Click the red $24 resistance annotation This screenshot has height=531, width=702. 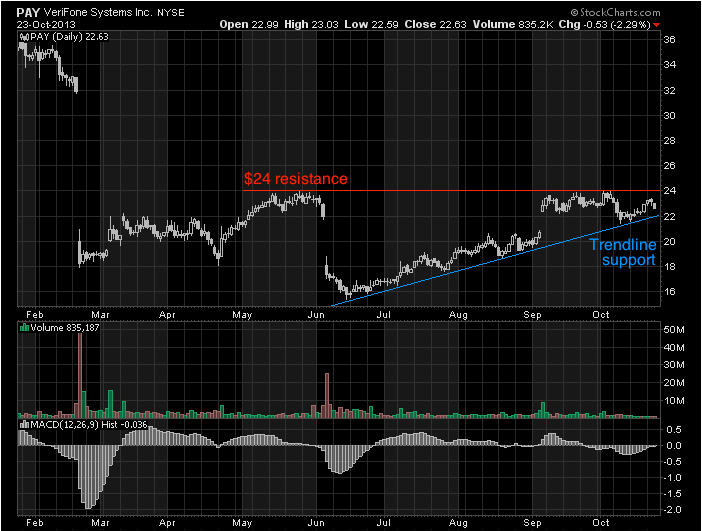click(295, 179)
